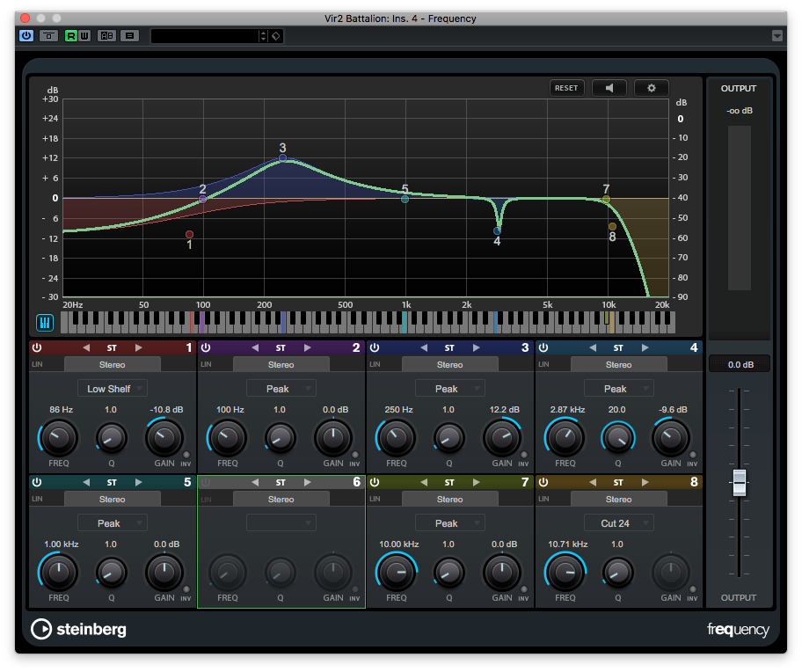Open band 5 Peak filter type dropdown
This screenshot has height=672, width=802.
[x=113, y=523]
